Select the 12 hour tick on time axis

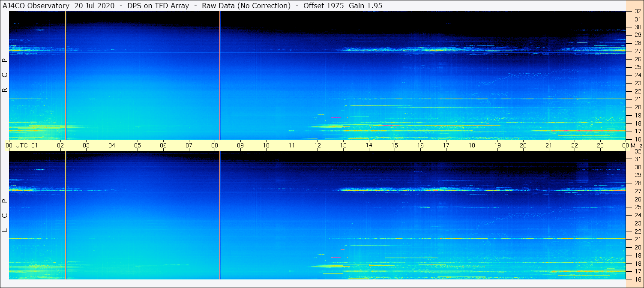click(318, 146)
